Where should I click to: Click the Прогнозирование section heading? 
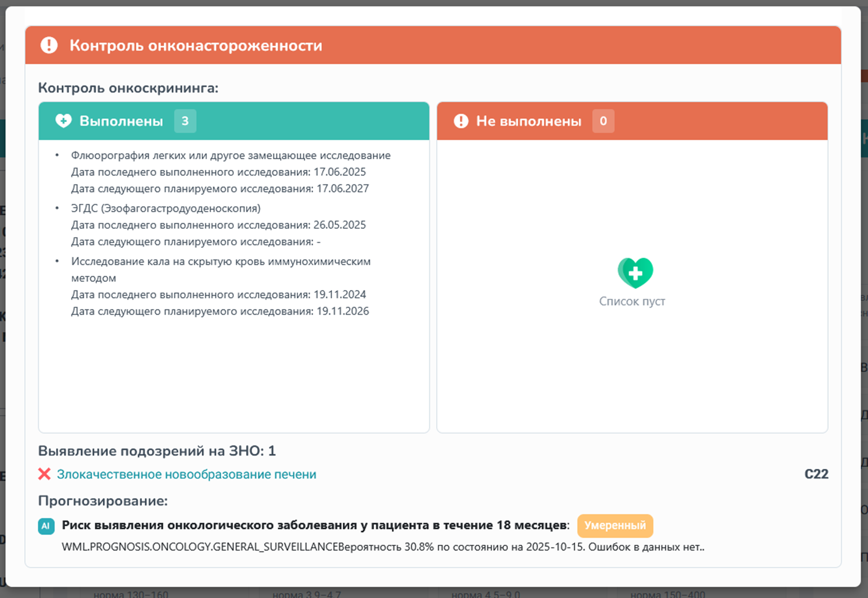point(103,501)
